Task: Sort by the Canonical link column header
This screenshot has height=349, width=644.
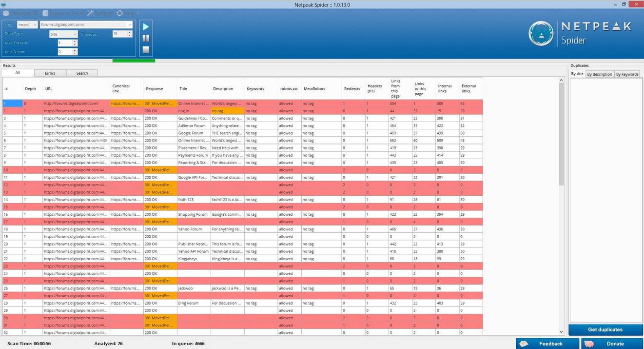Action: click(127, 89)
